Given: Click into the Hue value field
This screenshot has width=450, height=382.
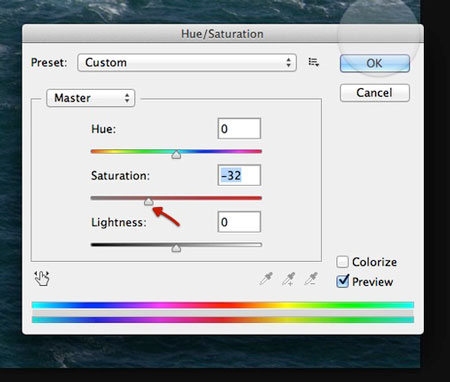Looking at the screenshot, I should pyautogui.click(x=239, y=128).
